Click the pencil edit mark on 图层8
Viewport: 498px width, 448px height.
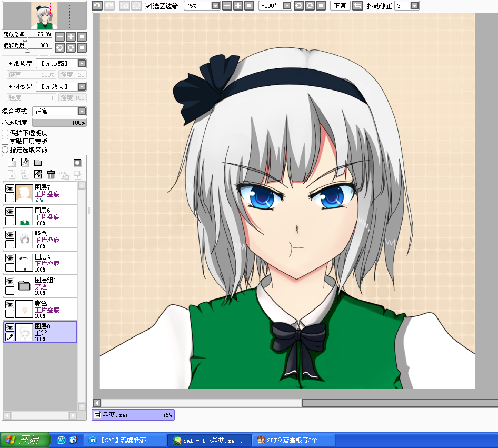click(9, 337)
